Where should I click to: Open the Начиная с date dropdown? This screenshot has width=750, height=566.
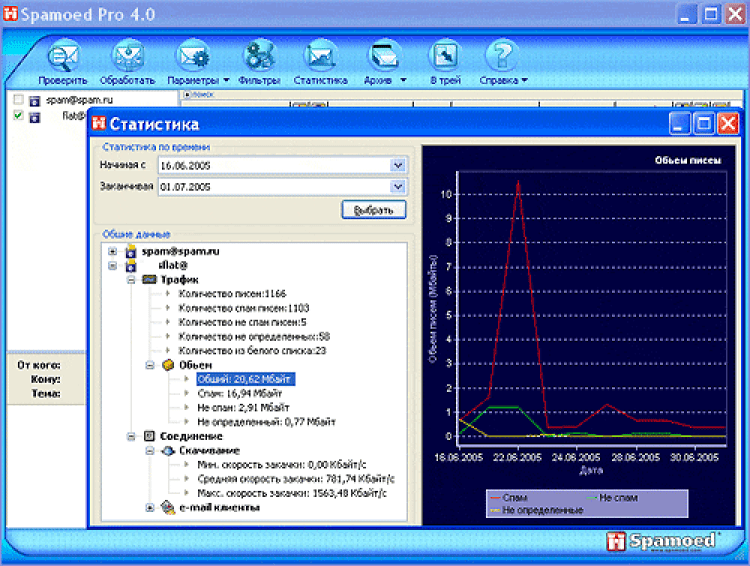point(397,165)
